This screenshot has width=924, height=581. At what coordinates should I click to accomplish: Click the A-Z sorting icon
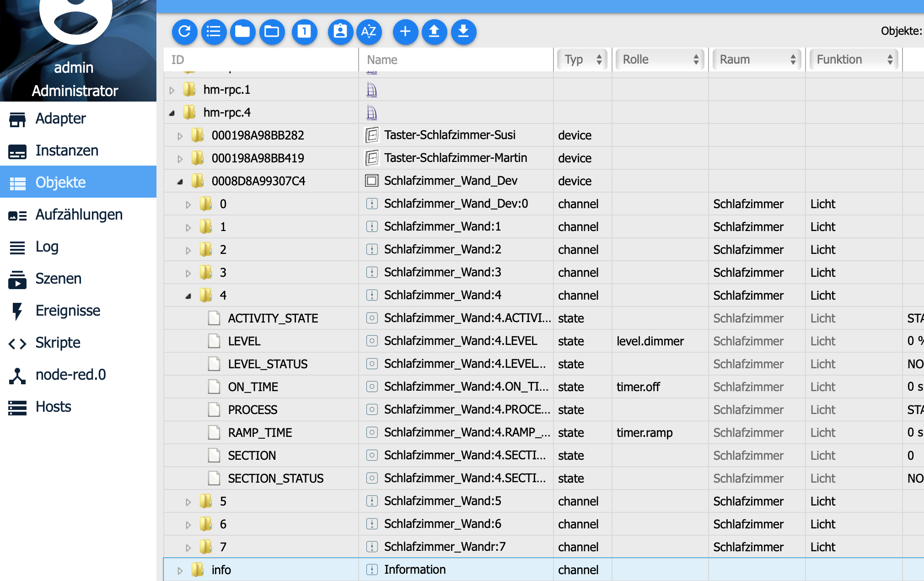point(369,31)
